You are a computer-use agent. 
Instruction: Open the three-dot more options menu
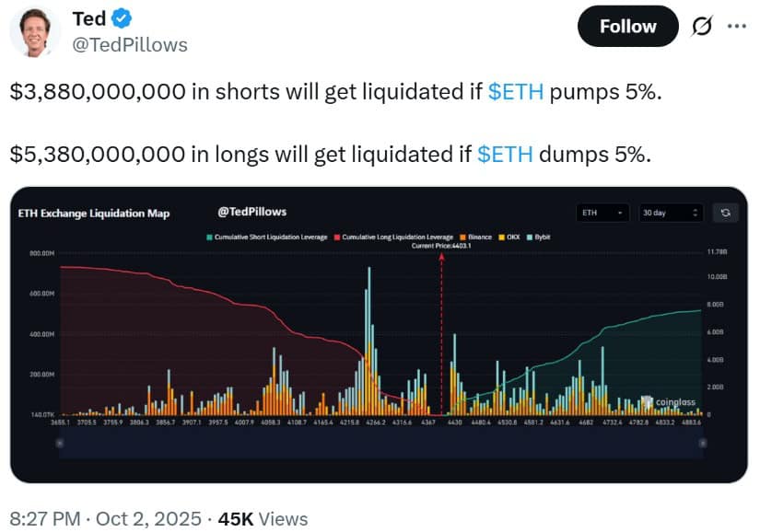point(737,26)
